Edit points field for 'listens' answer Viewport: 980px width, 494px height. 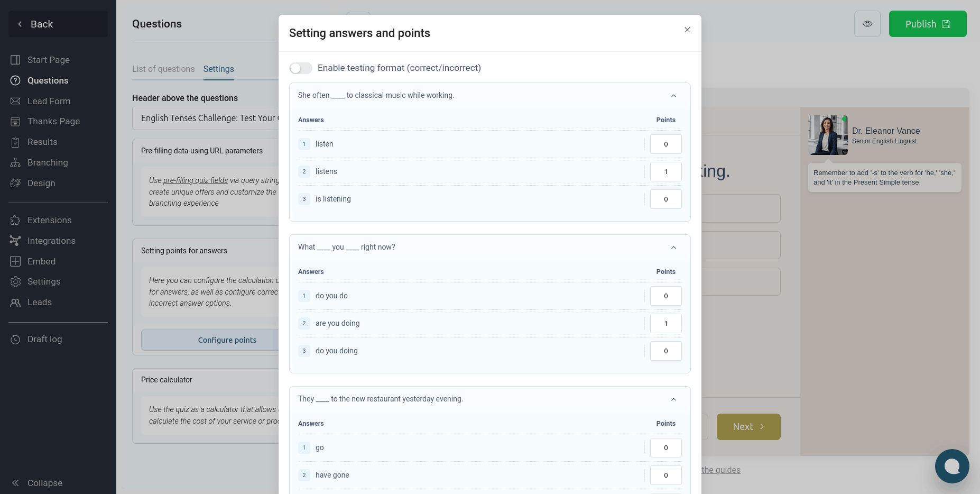click(x=665, y=171)
